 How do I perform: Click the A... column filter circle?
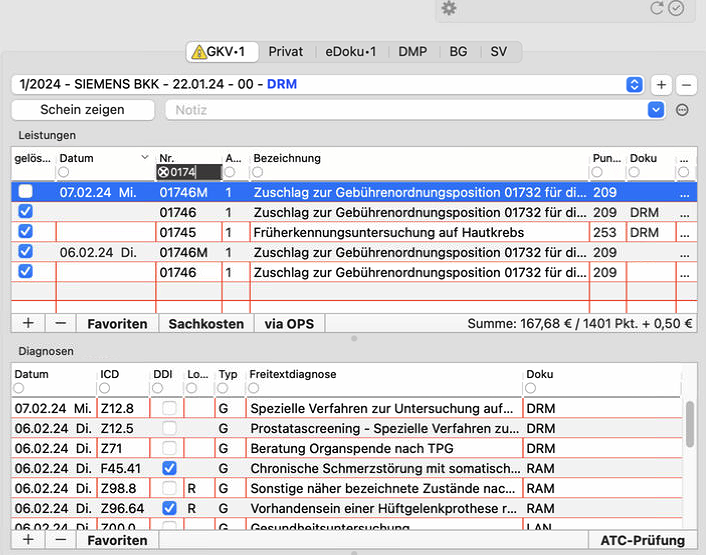230,172
